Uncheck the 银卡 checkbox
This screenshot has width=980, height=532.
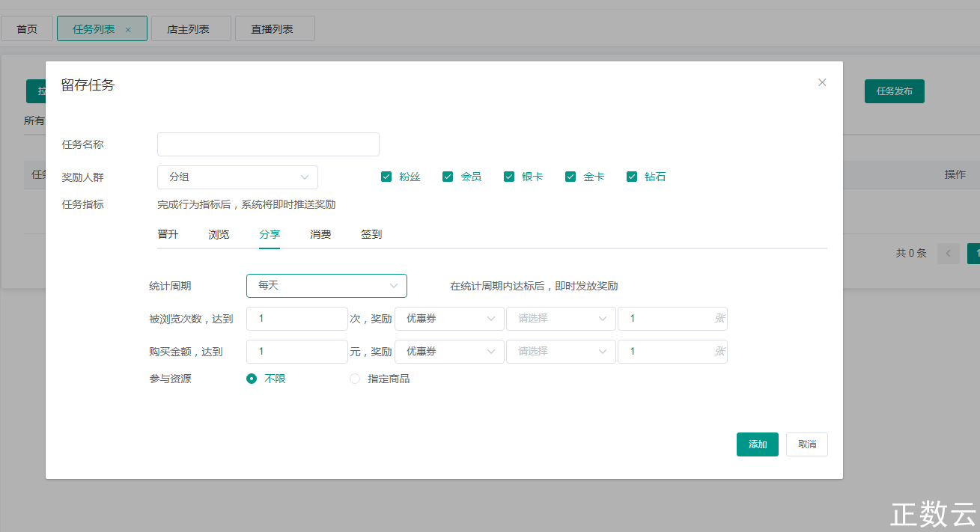509,177
